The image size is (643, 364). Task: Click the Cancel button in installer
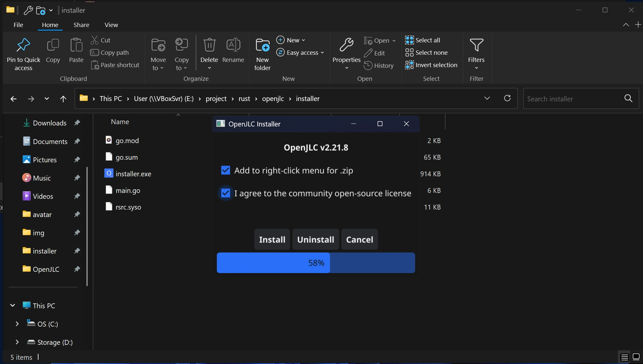point(359,240)
